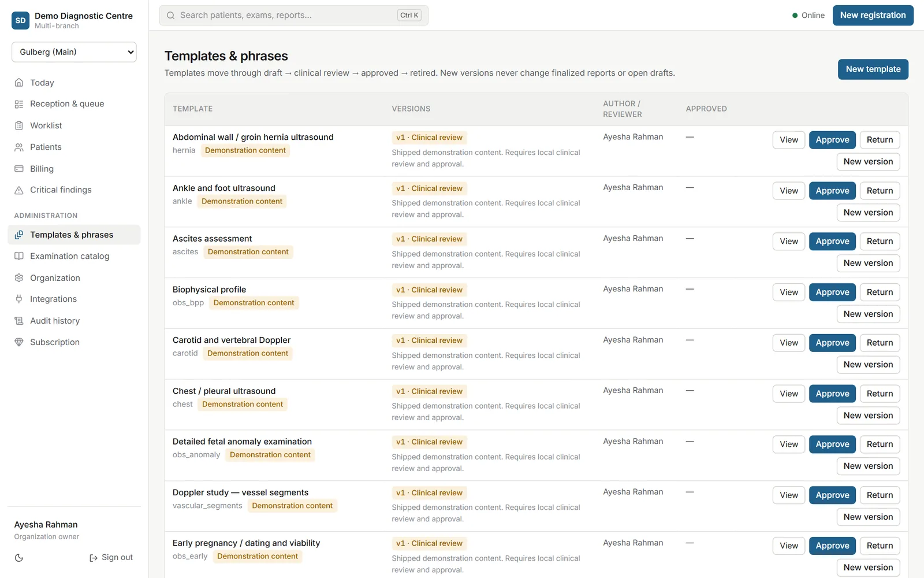Click the Ayesha Rahman user profile name
The width and height of the screenshot is (924, 578).
coord(46,525)
